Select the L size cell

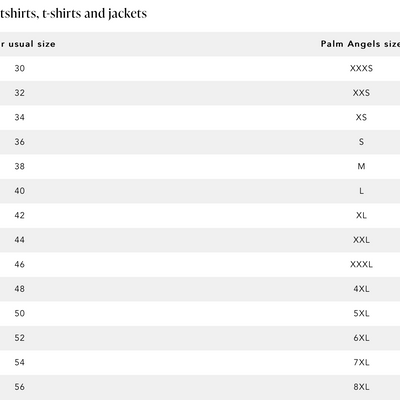click(361, 191)
